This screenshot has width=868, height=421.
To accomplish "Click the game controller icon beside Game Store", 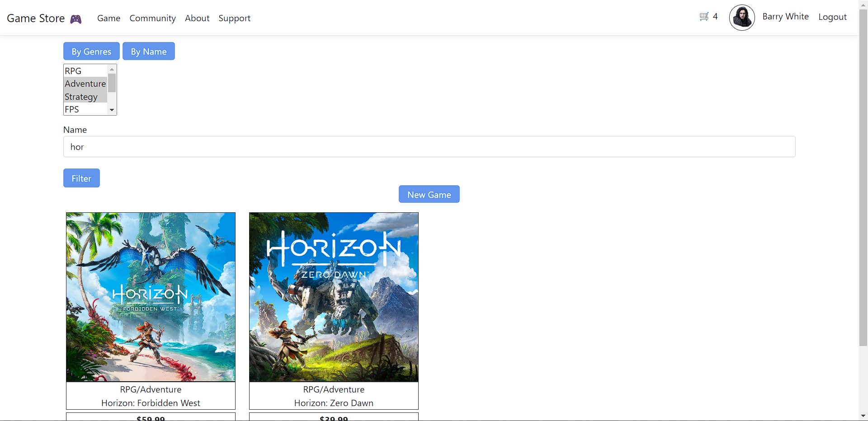I will [x=75, y=19].
